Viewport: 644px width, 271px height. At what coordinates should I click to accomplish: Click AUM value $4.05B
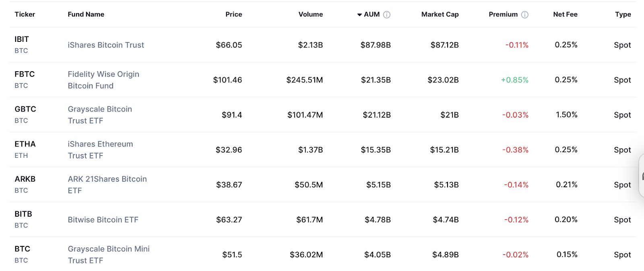tap(378, 254)
